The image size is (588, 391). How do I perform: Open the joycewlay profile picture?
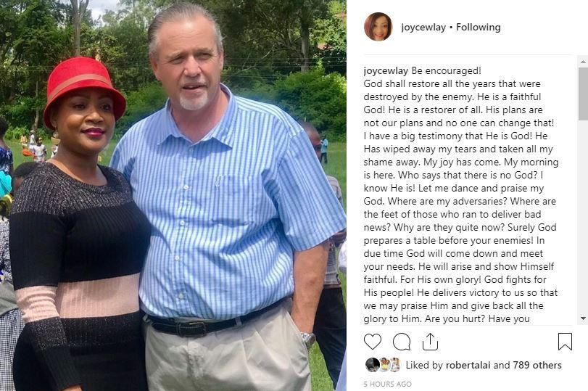pos(378,27)
